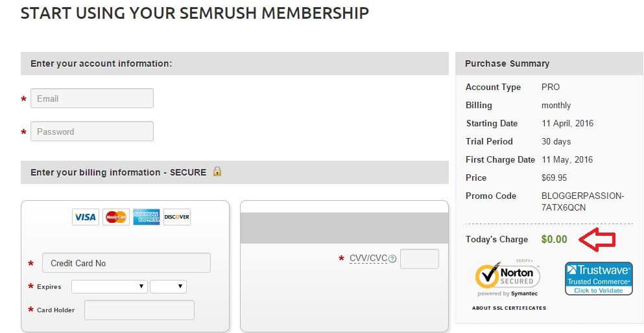Open the expiration month dropdown
The height and width of the screenshot is (333, 644).
click(x=110, y=286)
